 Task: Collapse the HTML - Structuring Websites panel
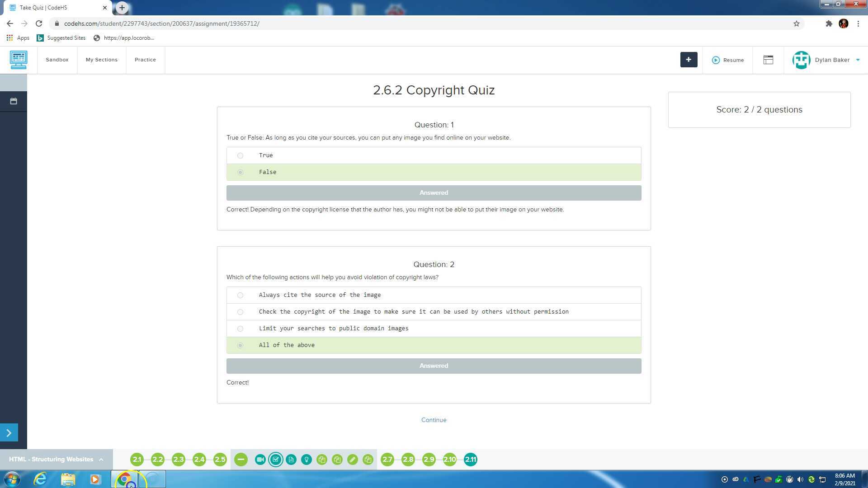[x=100, y=459]
